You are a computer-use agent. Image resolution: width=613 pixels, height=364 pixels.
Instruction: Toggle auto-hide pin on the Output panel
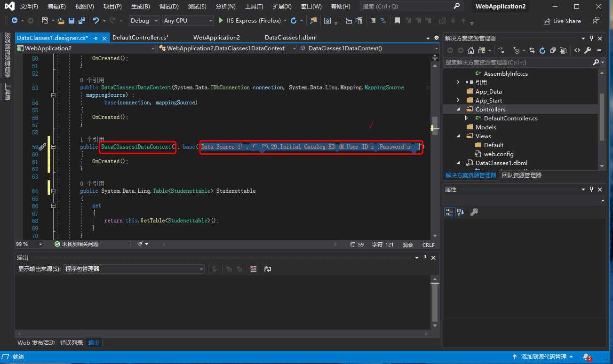pos(425,258)
